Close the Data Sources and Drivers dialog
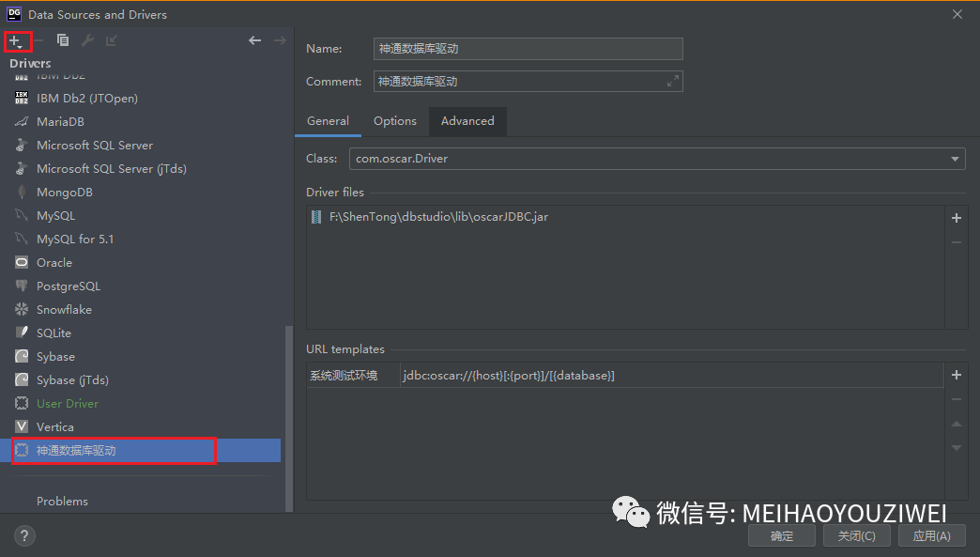Screen dimensions: 980x557 957,14
